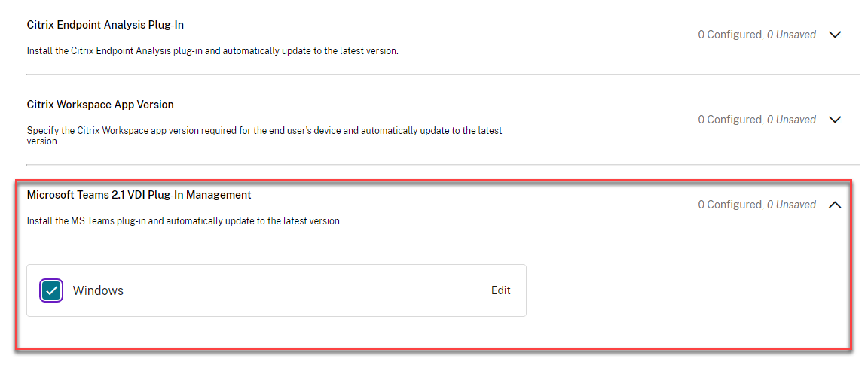This screenshot has height=368, width=868.
Task: Click '0 Unsaved' for Microsoft Teams plug-in
Action: point(791,205)
